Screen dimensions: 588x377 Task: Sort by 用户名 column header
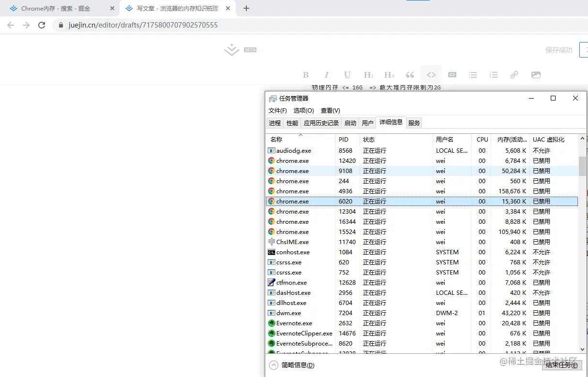(452, 139)
